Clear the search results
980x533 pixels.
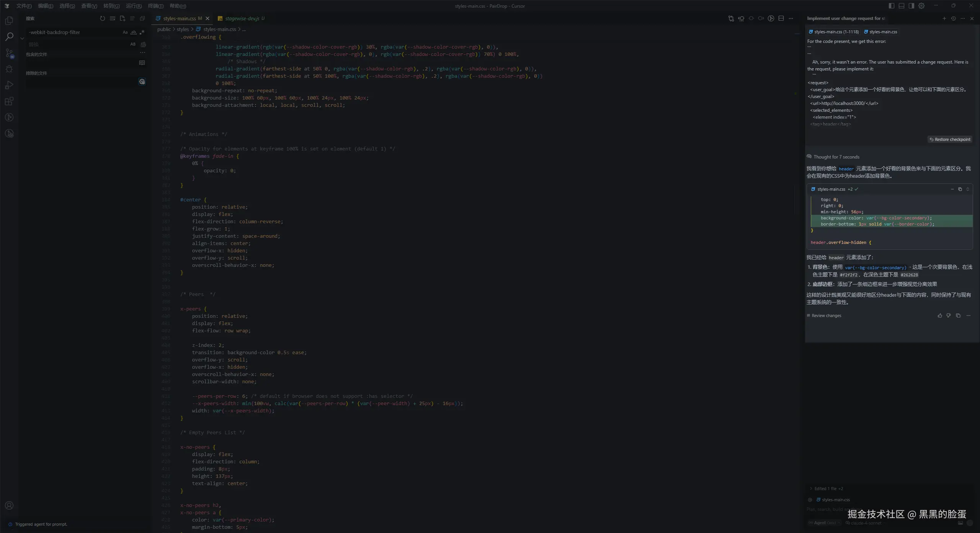coord(112,18)
